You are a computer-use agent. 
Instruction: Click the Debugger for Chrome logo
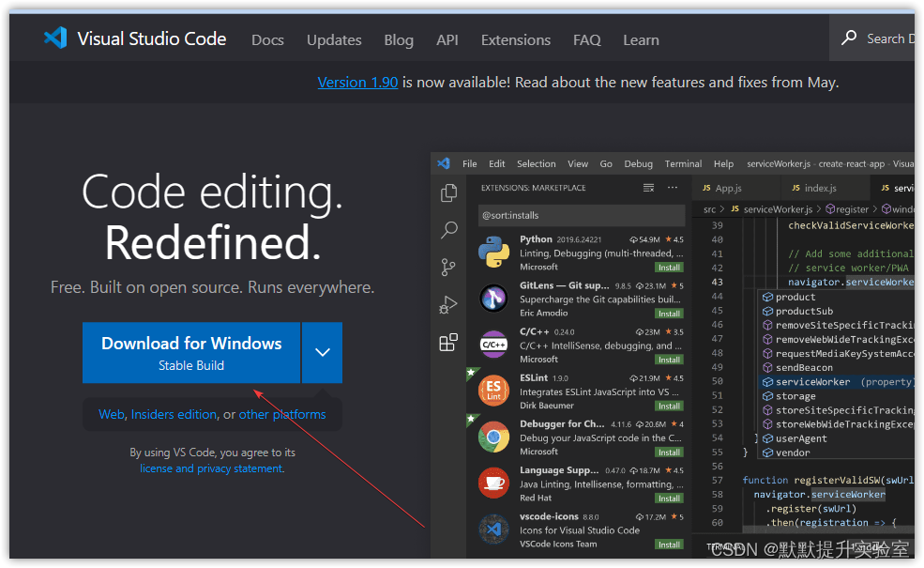(493, 438)
